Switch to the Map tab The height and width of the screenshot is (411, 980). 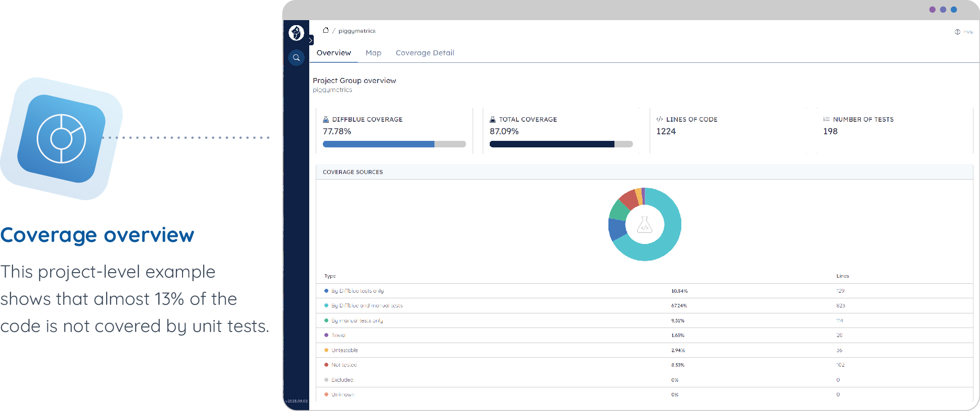point(373,53)
